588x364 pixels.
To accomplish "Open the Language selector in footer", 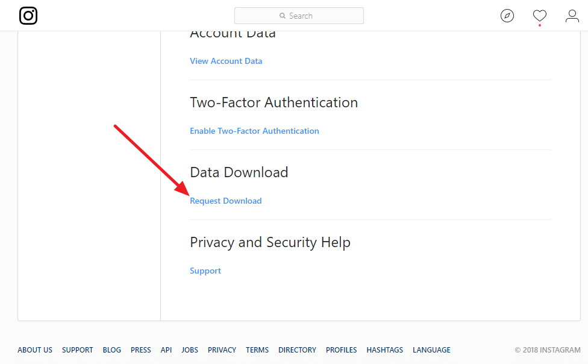I will click(x=431, y=350).
